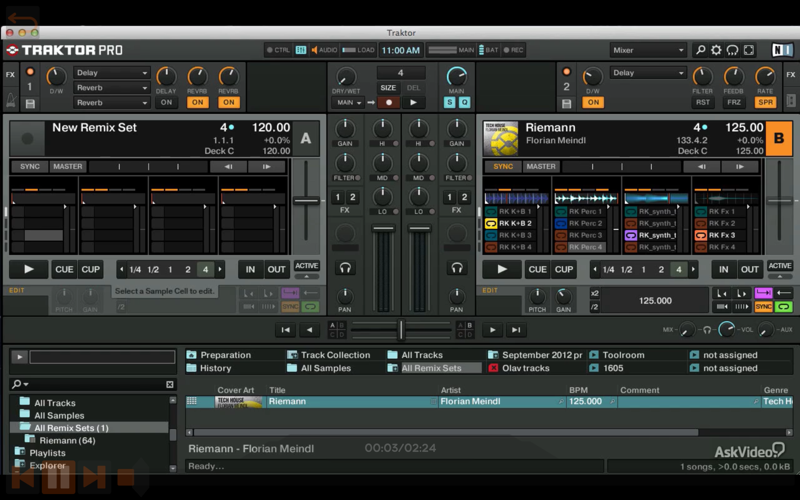Image resolution: width=800 pixels, height=500 pixels.
Task: Toggle fullscreen icon in header
Action: pyautogui.click(x=748, y=50)
